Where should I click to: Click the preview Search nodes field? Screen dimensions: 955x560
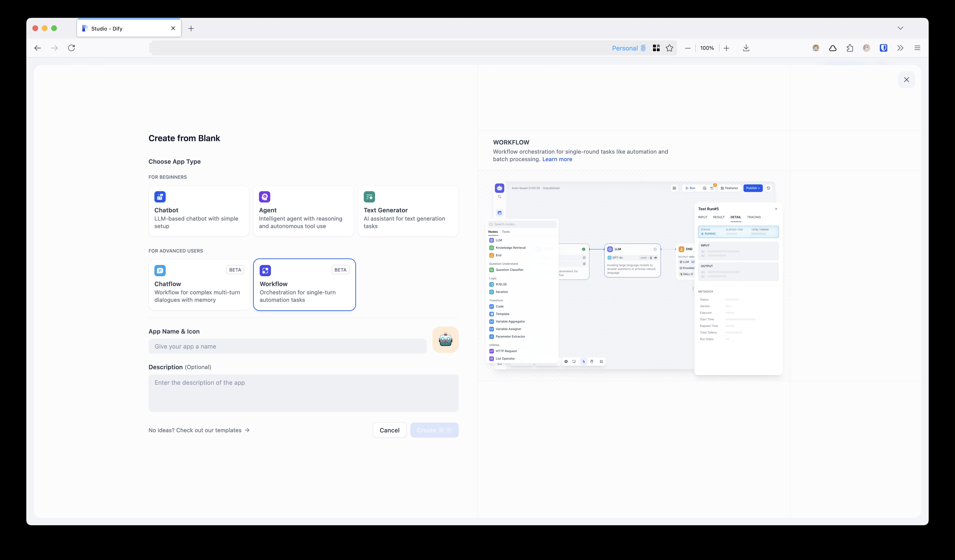point(522,224)
